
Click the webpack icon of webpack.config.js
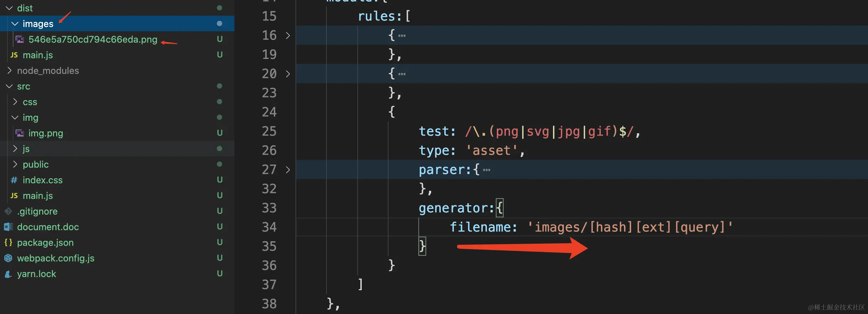[9, 258]
